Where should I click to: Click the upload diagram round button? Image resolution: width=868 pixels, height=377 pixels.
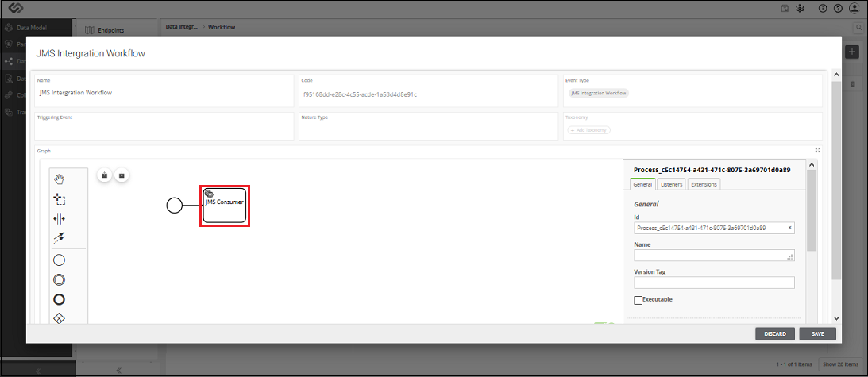105,175
